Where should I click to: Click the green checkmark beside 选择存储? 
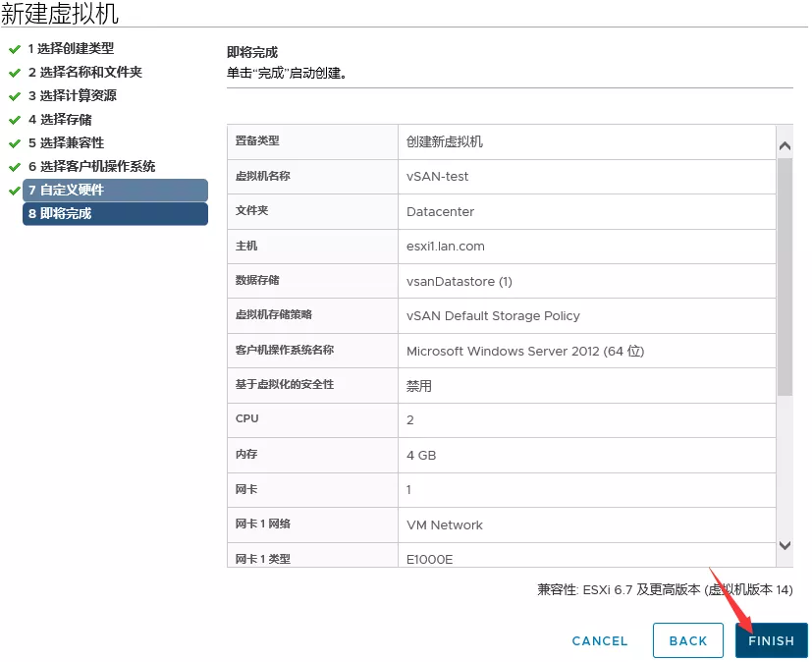14,119
